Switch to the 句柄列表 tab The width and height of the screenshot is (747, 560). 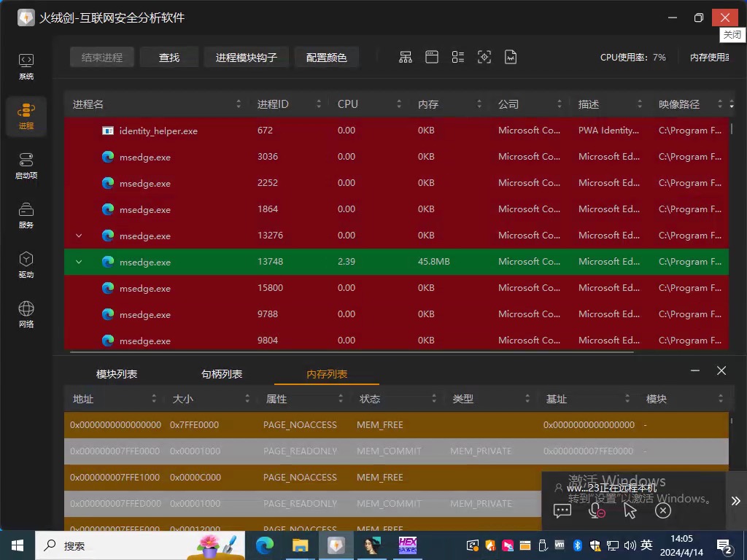(x=222, y=374)
